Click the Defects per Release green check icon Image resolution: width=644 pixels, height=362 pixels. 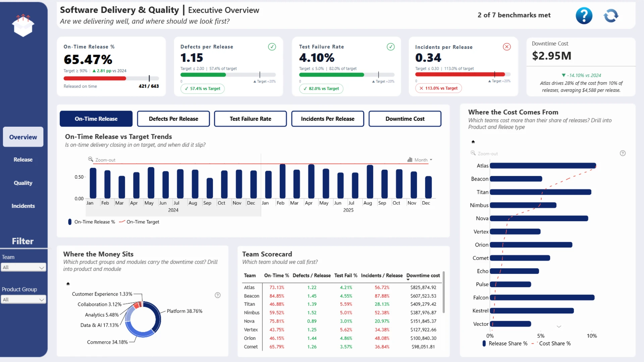pos(272,47)
